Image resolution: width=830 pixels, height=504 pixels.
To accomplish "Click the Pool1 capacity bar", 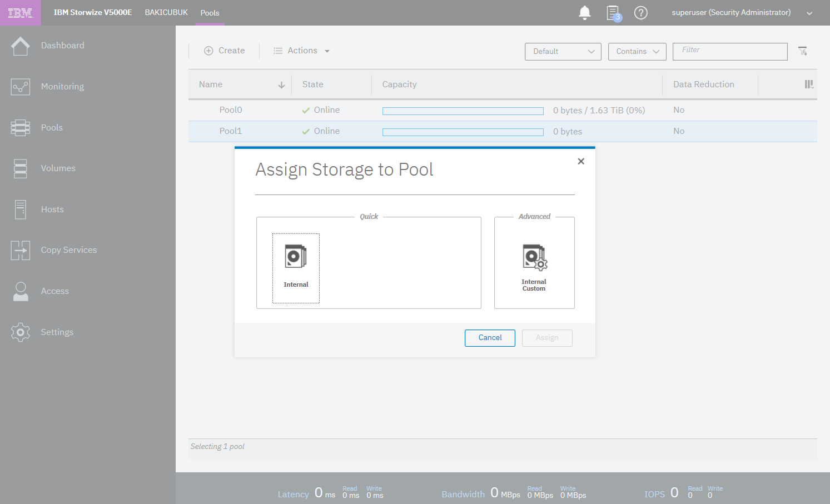I will (463, 132).
